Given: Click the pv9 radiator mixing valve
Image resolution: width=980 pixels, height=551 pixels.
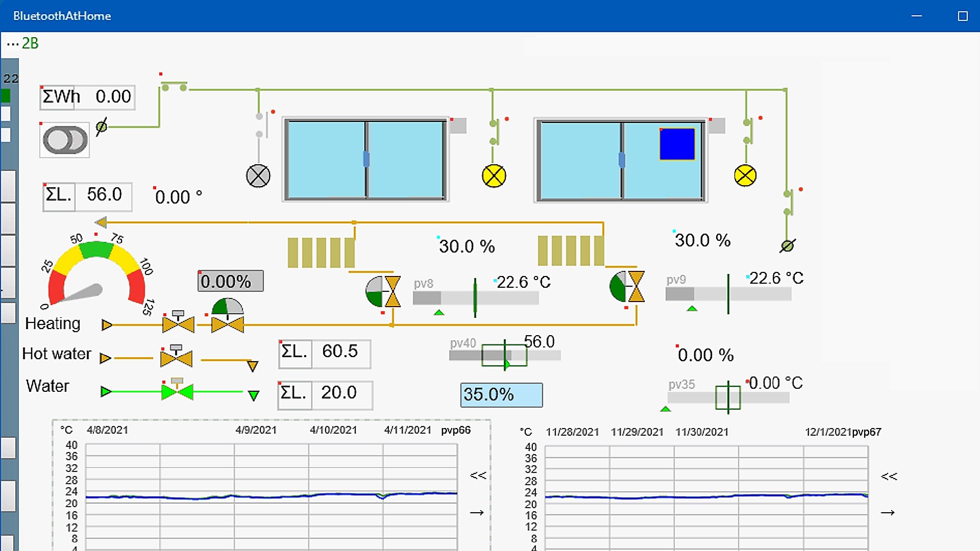Looking at the screenshot, I should coord(627,287).
